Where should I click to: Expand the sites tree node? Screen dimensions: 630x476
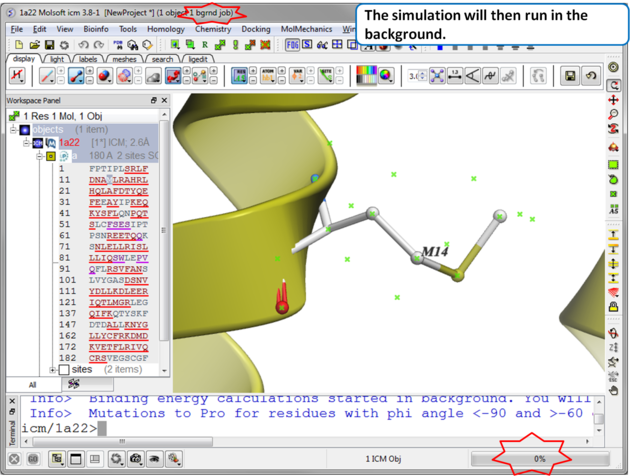[52, 370]
